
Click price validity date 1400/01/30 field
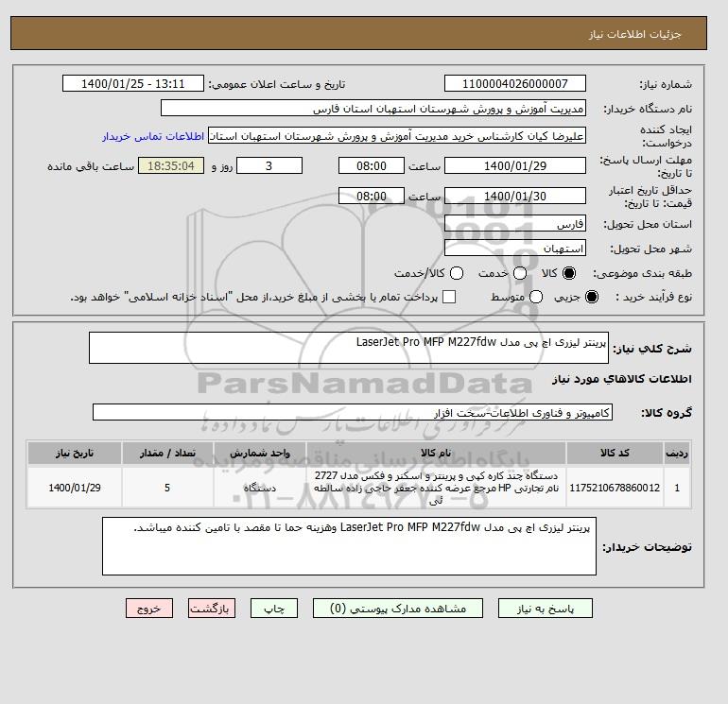click(515, 196)
